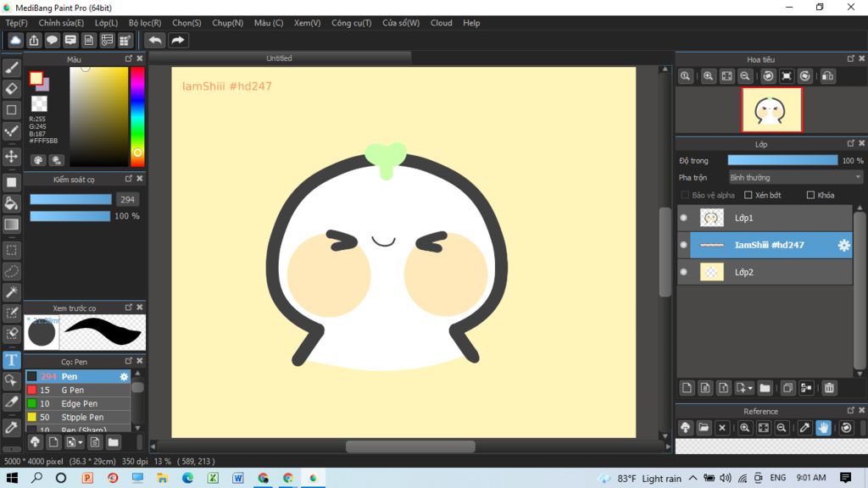Screen dimensions: 868x488
Task: Select the Gradient tool
Action: [x=12, y=224]
